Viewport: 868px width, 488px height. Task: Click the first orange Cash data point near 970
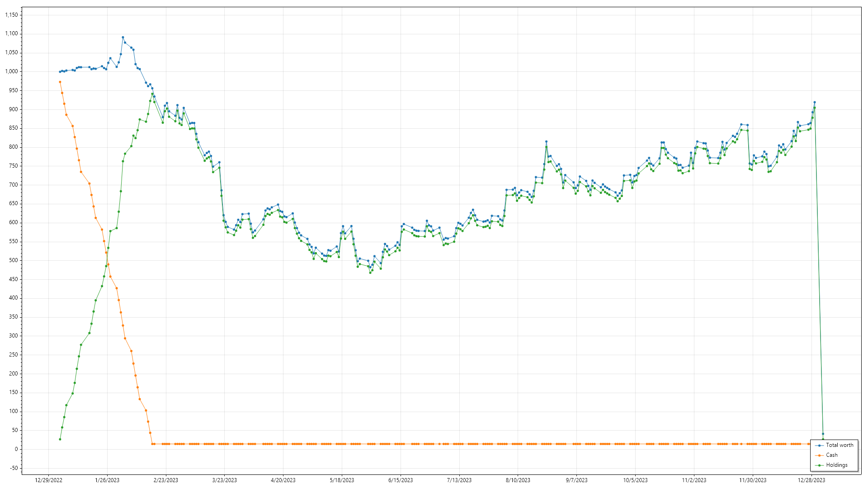click(60, 82)
